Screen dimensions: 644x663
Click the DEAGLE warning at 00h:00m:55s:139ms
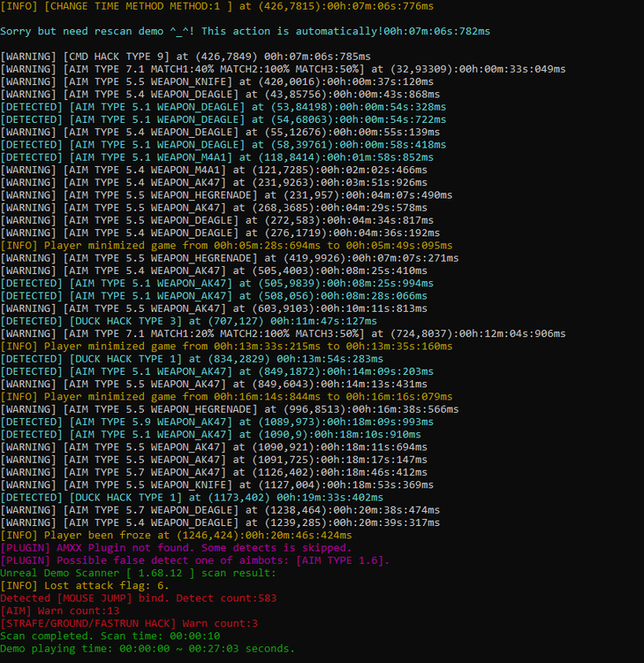pyautogui.click(x=220, y=133)
